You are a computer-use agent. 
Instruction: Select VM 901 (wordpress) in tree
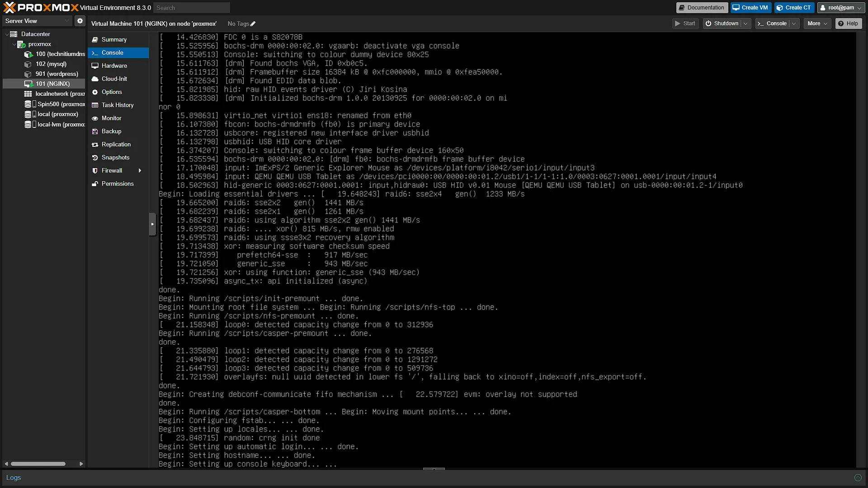coord(57,74)
